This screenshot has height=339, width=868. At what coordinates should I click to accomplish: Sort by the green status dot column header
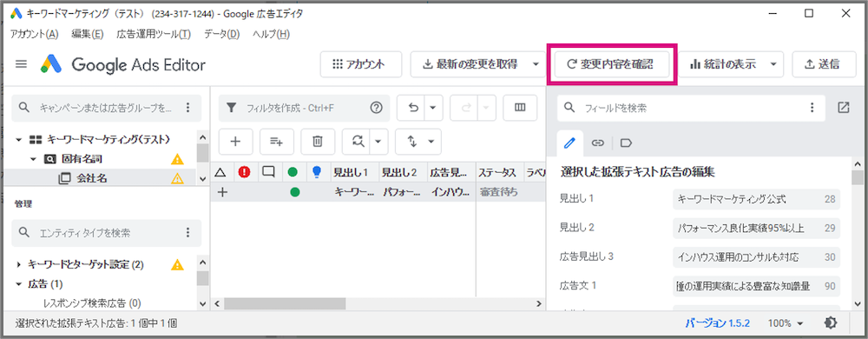[x=293, y=172]
